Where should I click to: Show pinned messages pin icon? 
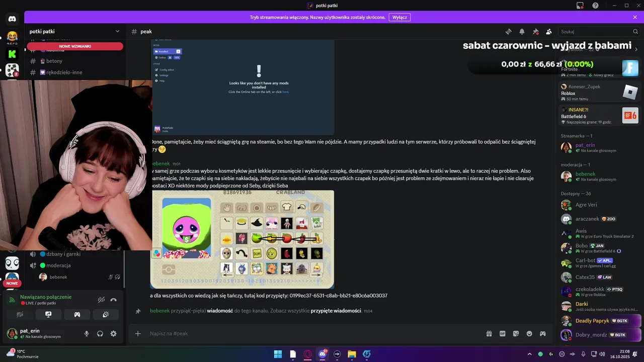click(535, 31)
